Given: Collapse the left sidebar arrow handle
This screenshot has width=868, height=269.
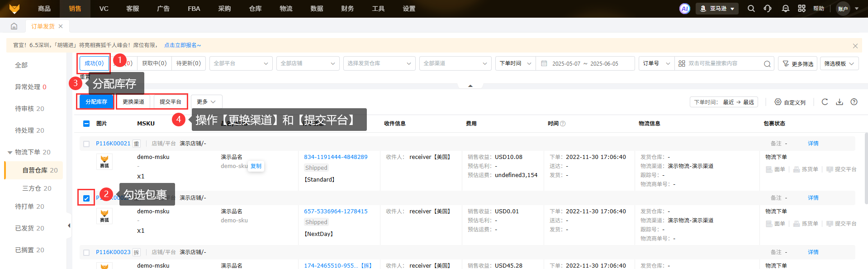Looking at the screenshot, I should (69, 226).
